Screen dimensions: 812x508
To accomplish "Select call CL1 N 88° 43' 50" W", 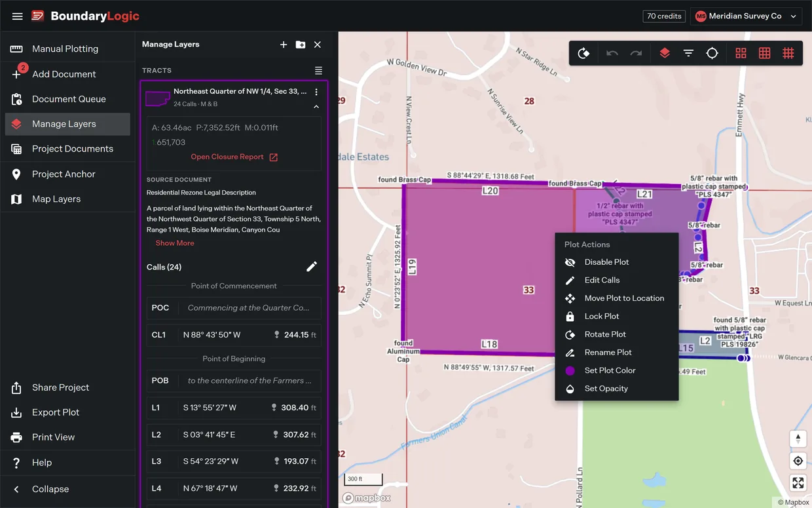I will (234, 335).
